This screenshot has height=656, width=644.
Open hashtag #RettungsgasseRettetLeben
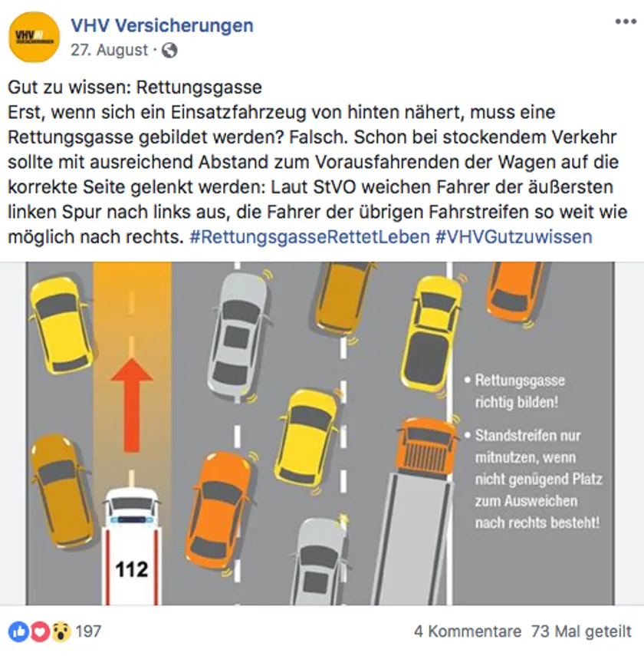pyautogui.click(x=310, y=237)
